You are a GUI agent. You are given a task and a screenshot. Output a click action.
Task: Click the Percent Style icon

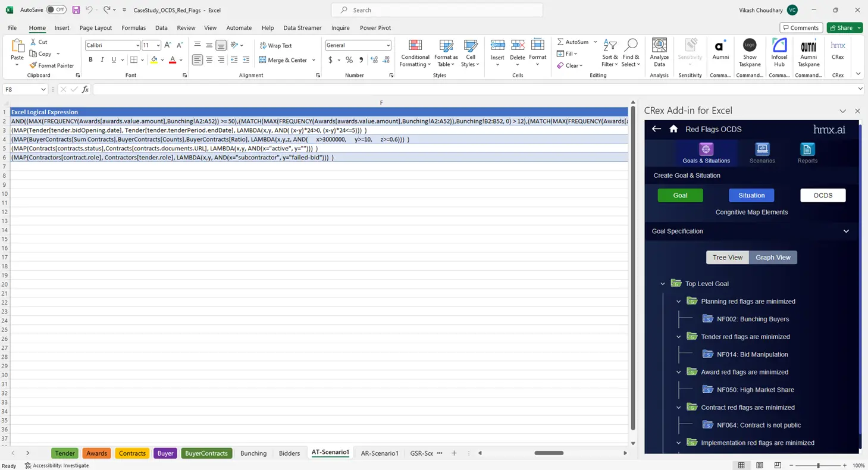[x=349, y=60]
